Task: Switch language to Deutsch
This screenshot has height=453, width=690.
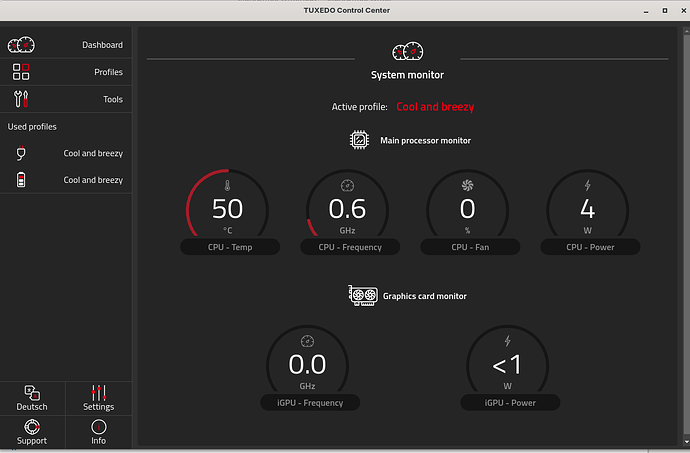Action: (x=32, y=398)
